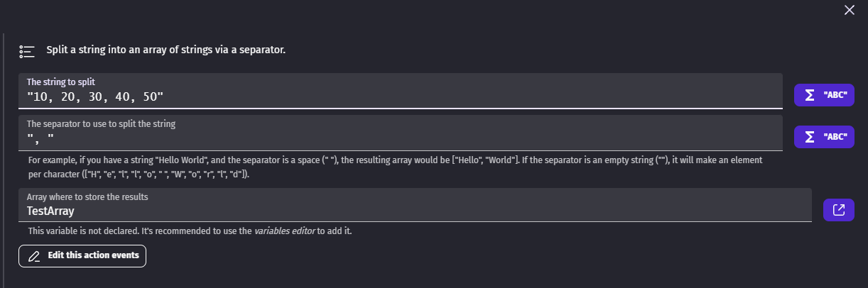The height and width of the screenshot is (288, 868).
Task: Click the "This variable is not declared" warning
Action: [190, 231]
